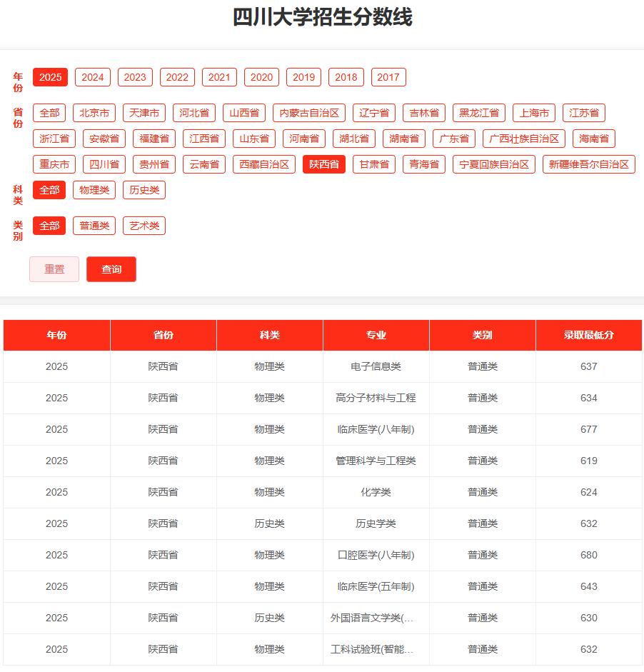The height and width of the screenshot is (672, 644).
Task: Select 广西壮族自治区
Action: coord(524,139)
